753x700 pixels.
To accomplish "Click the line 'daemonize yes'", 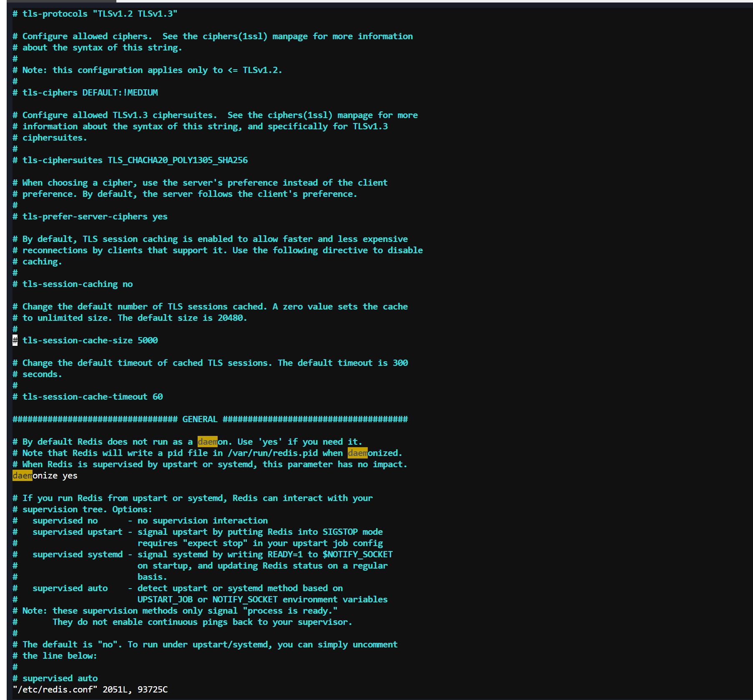I will pos(45,476).
